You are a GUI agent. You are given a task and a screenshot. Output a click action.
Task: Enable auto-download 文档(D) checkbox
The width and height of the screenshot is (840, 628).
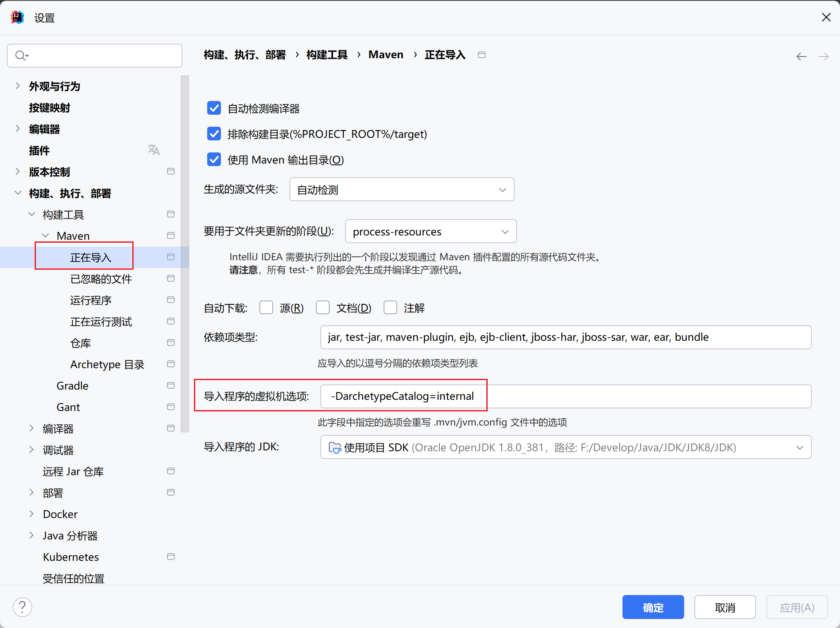[323, 308]
